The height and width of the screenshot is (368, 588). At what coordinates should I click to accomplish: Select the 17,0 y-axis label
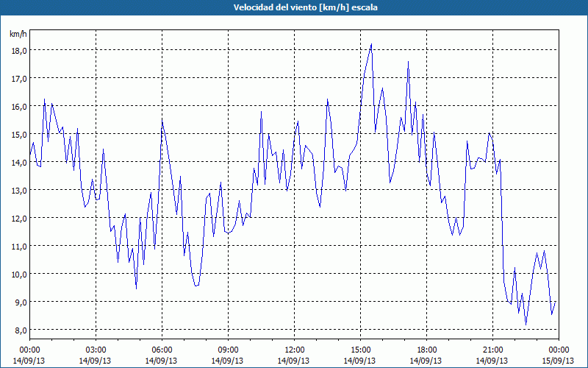click(19, 79)
